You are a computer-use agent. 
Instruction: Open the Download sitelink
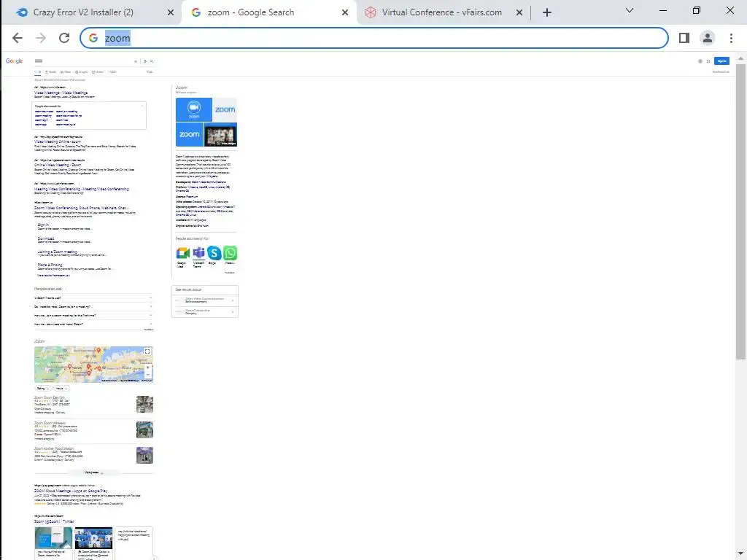click(x=46, y=238)
